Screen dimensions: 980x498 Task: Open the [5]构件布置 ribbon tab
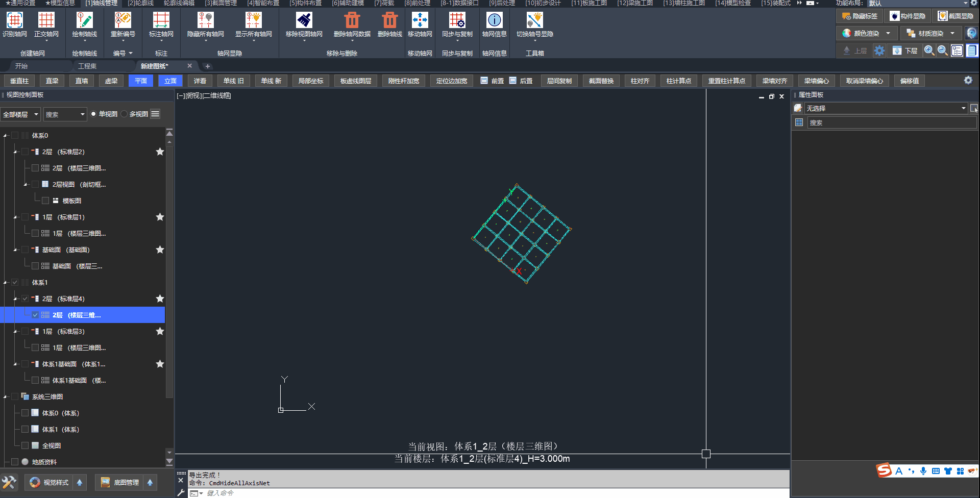305,3
